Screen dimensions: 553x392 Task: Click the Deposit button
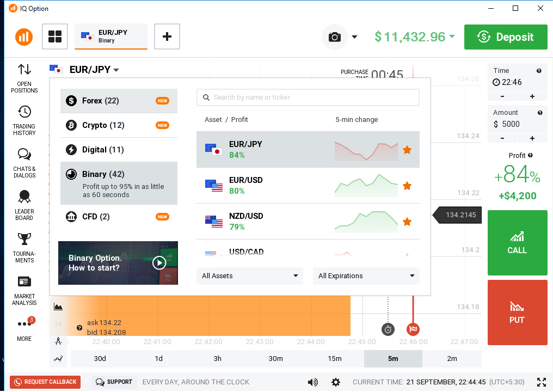505,37
